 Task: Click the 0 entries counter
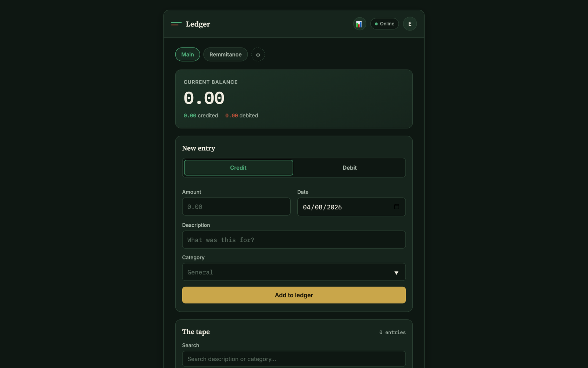[x=392, y=332]
